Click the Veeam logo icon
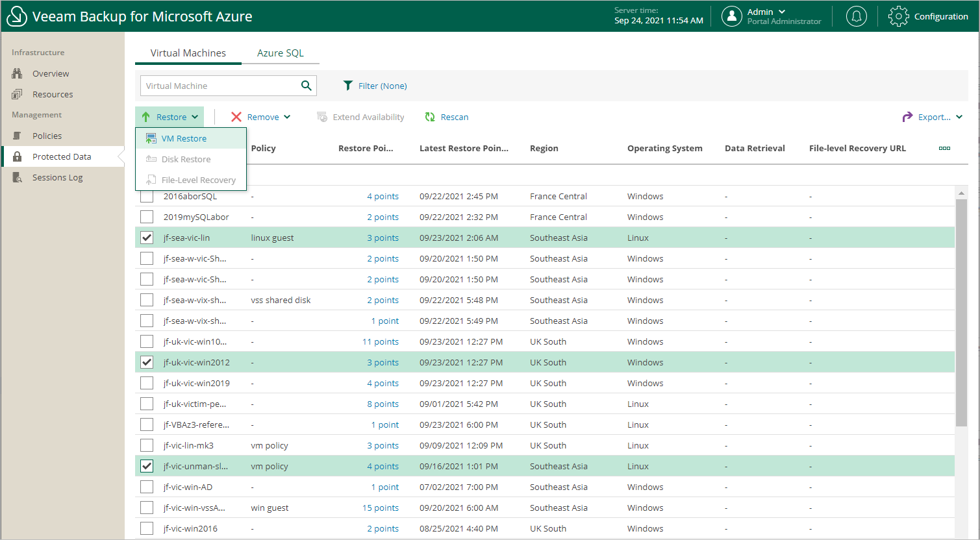Screen dimensions: 980x540 point(16,16)
